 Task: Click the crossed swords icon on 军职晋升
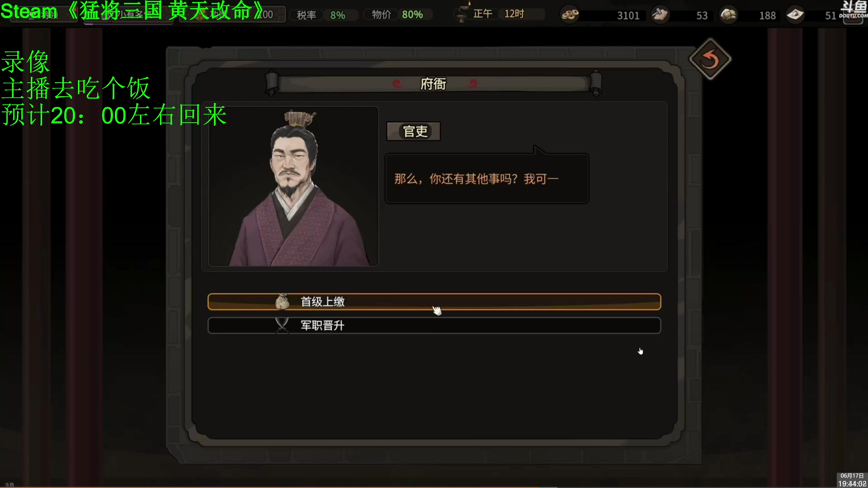coord(282,325)
